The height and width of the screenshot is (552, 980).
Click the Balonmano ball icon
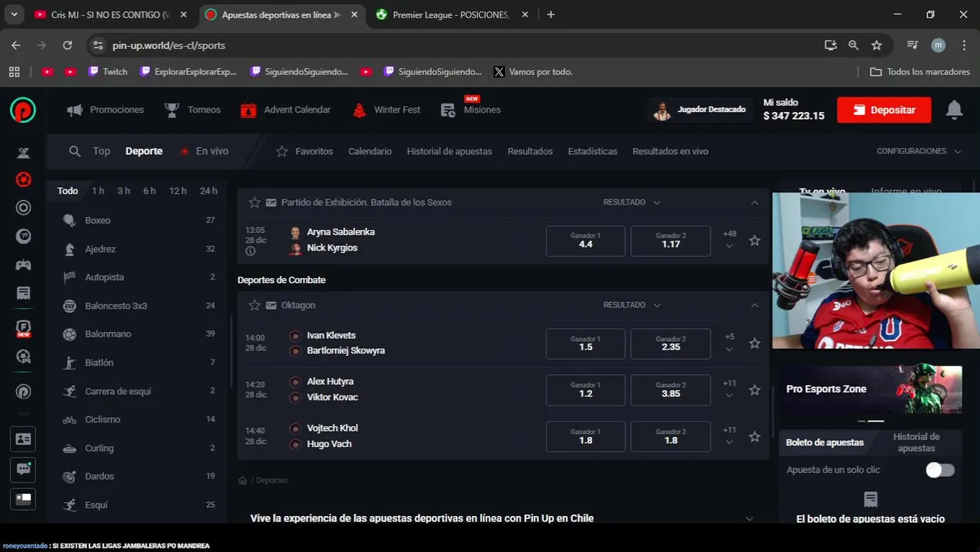click(x=70, y=334)
